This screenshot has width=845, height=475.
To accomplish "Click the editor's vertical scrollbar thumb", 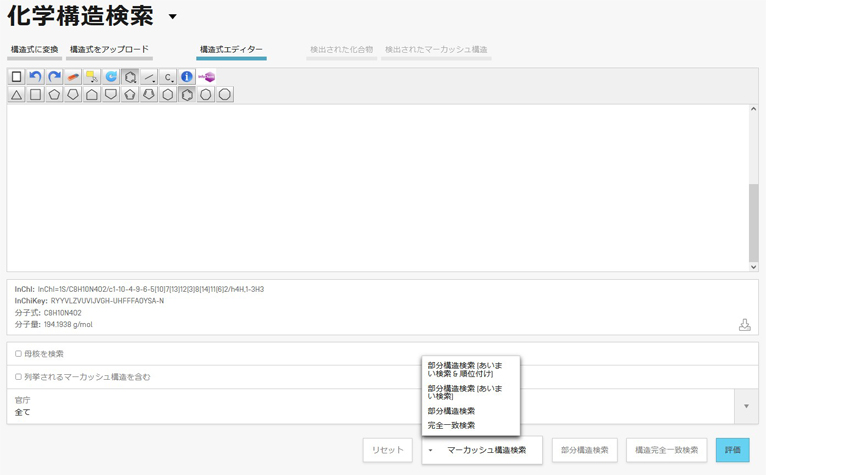I will coord(753,220).
